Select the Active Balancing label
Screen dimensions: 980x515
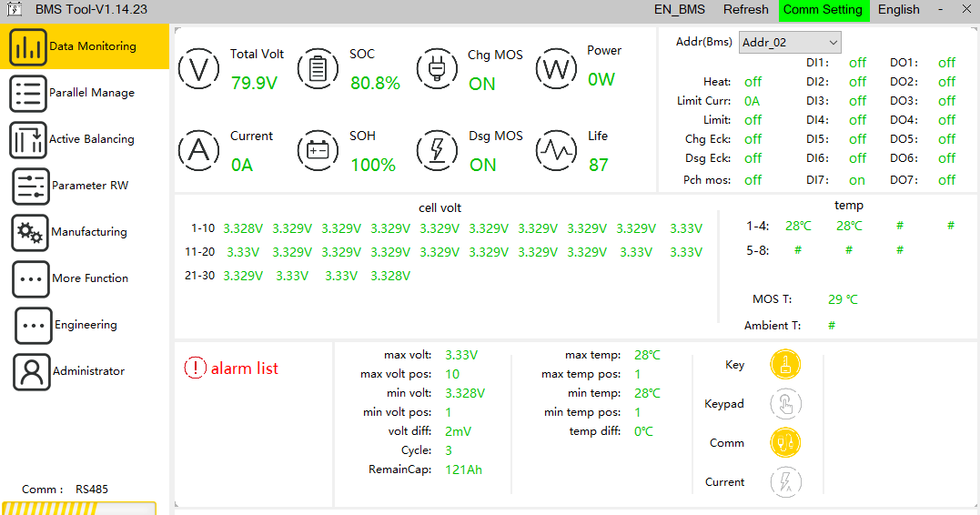coord(92,138)
